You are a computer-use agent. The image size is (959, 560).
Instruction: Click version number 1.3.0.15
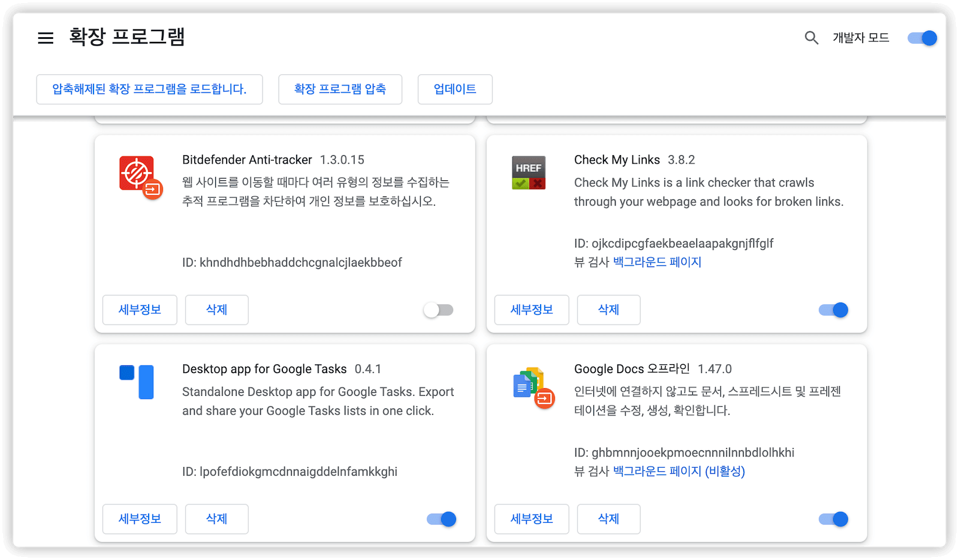click(x=342, y=160)
